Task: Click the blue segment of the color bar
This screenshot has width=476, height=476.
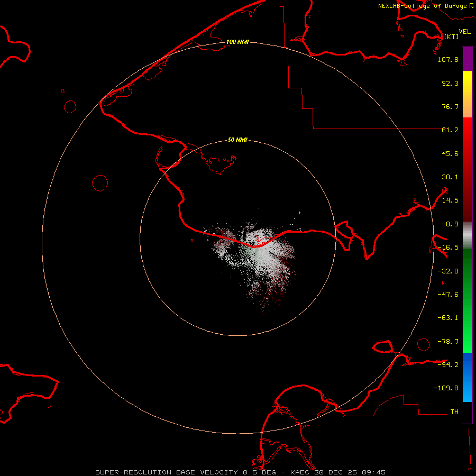Action: tap(467, 377)
